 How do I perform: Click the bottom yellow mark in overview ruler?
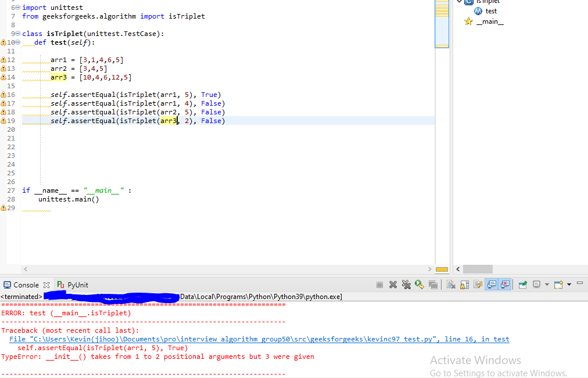[442, 46]
